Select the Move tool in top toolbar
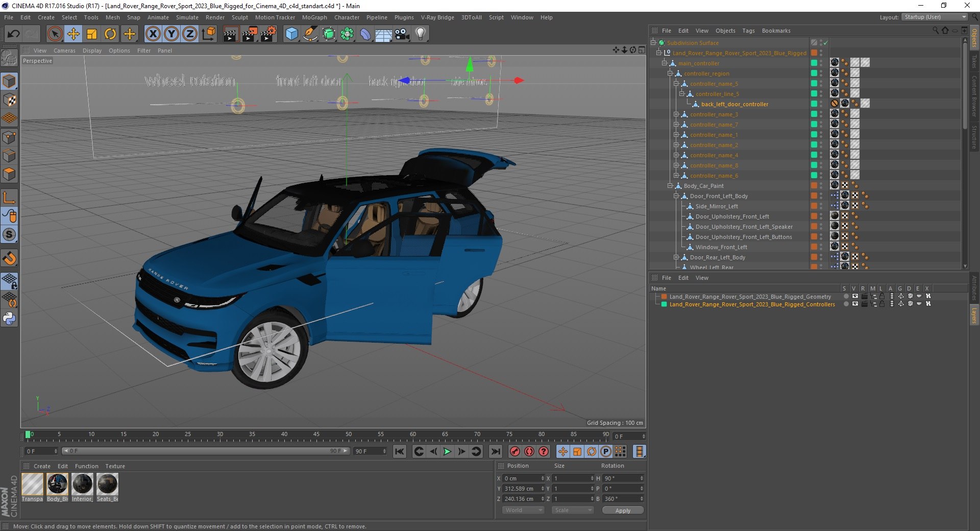Viewport: 980px width, 531px height. [73, 34]
